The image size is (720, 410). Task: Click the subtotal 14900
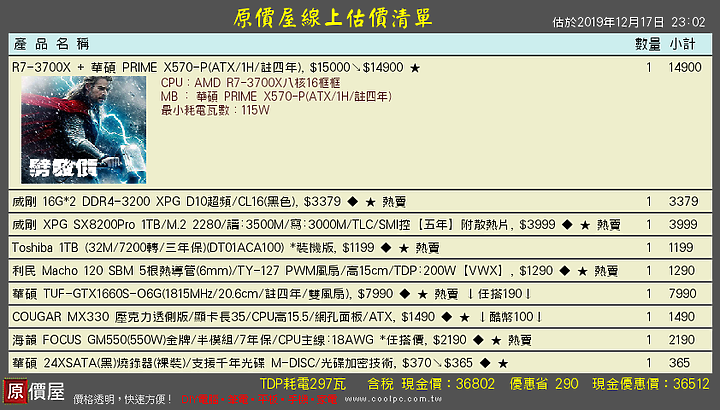point(685,67)
